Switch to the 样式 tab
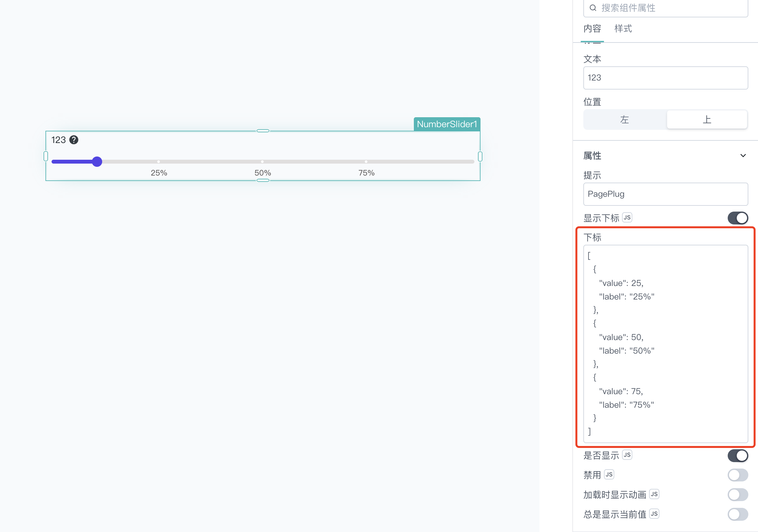The width and height of the screenshot is (758, 532). click(x=623, y=29)
